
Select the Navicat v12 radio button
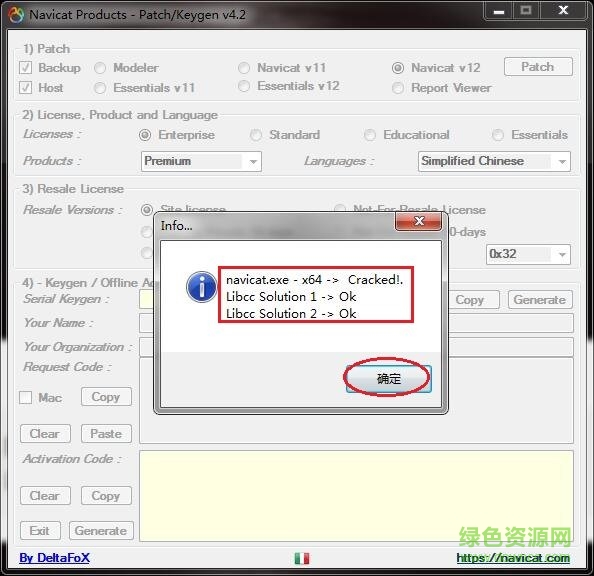[398, 68]
